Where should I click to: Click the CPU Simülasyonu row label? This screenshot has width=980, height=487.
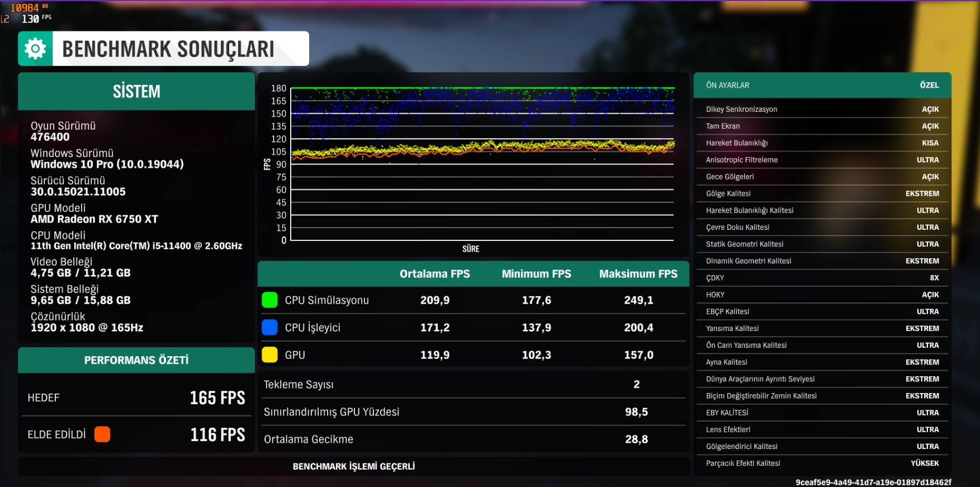click(326, 300)
